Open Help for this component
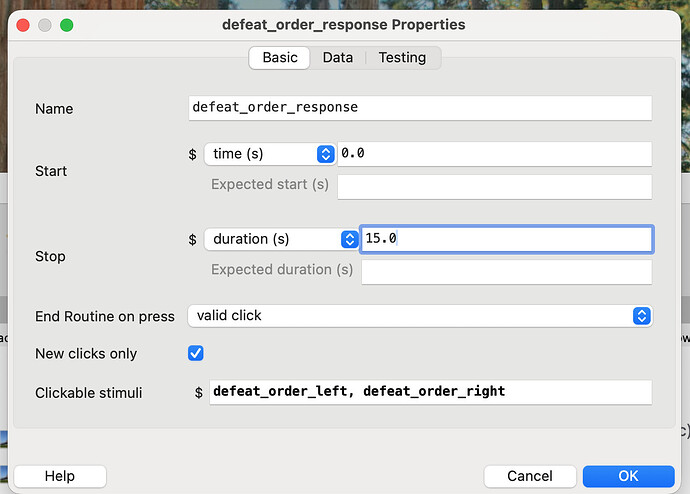690x494 pixels. pos(60,476)
